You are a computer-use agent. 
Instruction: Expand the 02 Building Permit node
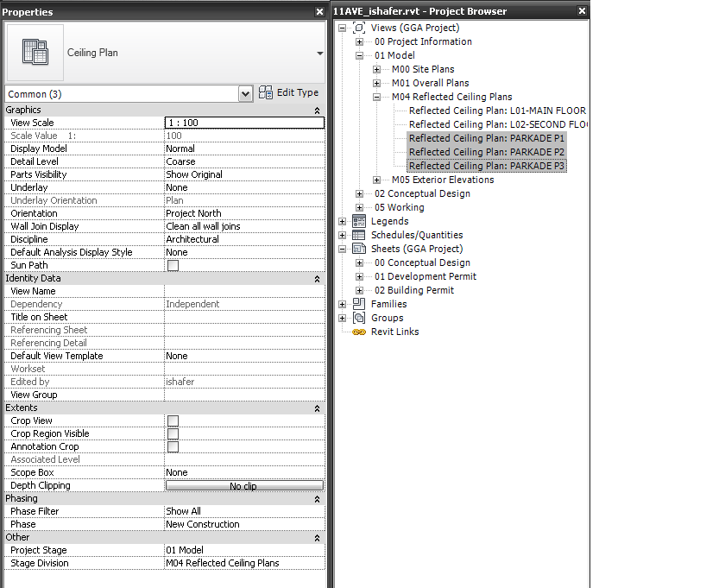tap(359, 290)
